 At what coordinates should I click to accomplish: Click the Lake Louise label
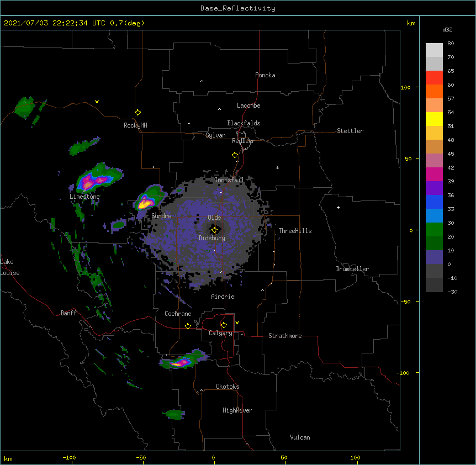(10, 267)
